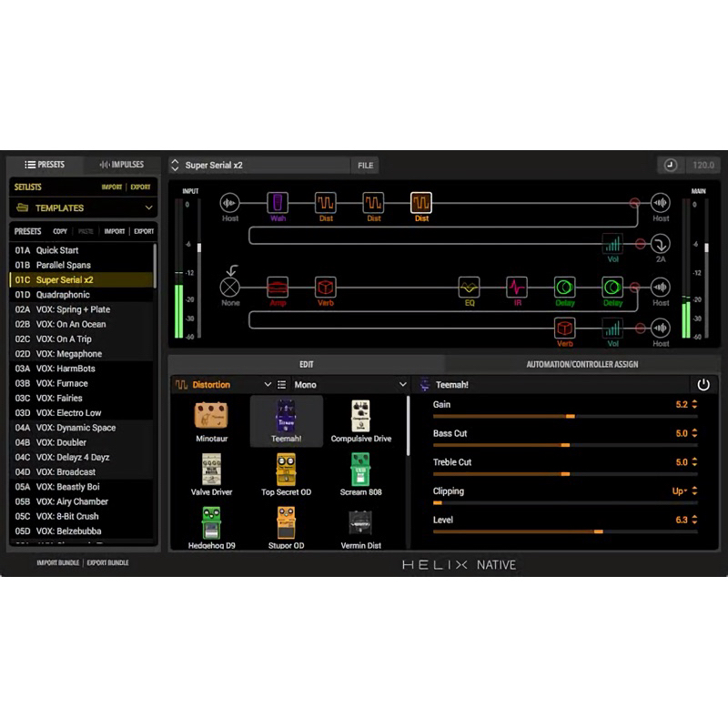Open the tempo clock icon
Screen dimensions: 728x728
[670, 166]
